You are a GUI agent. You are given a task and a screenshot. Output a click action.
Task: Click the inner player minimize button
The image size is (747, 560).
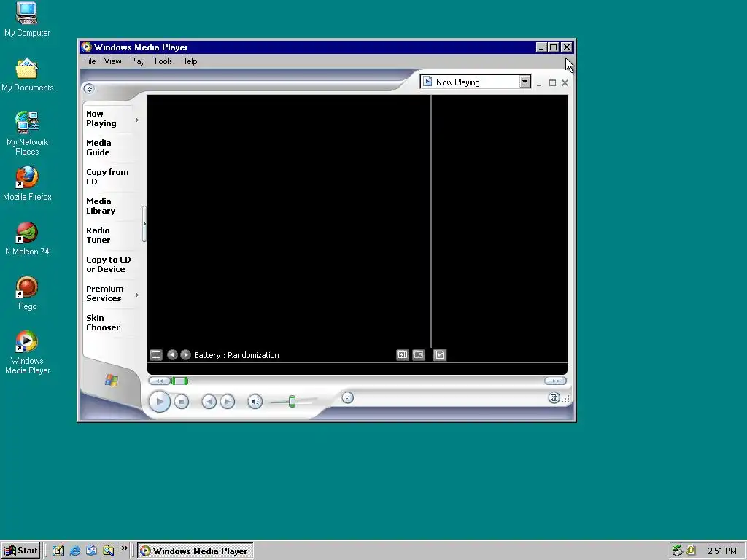pyautogui.click(x=539, y=83)
